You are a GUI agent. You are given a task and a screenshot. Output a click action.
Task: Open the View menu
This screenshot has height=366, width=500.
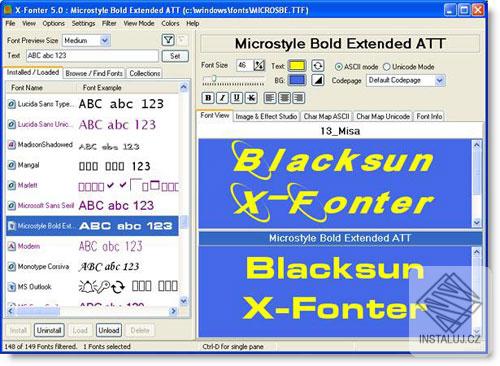point(29,23)
